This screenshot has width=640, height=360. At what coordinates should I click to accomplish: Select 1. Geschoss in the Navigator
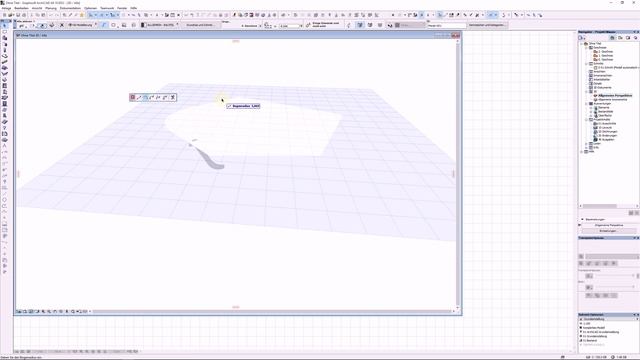pos(603,56)
